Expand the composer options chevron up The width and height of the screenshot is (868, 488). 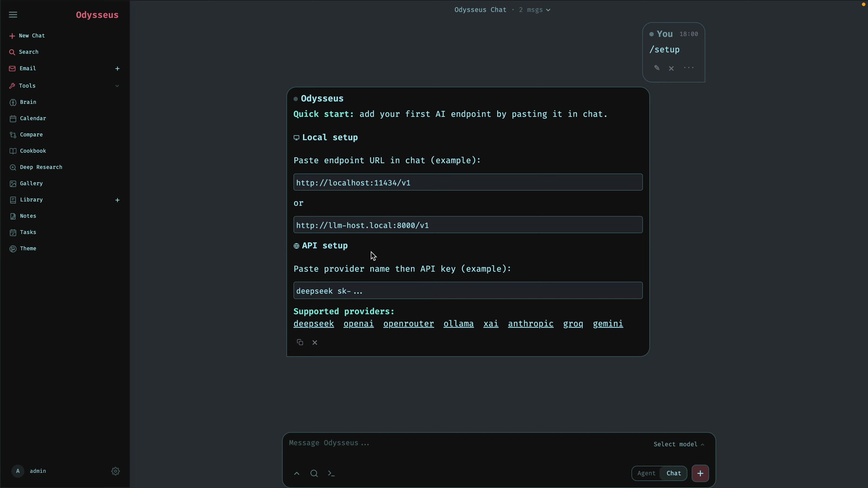(x=296, y=474)
